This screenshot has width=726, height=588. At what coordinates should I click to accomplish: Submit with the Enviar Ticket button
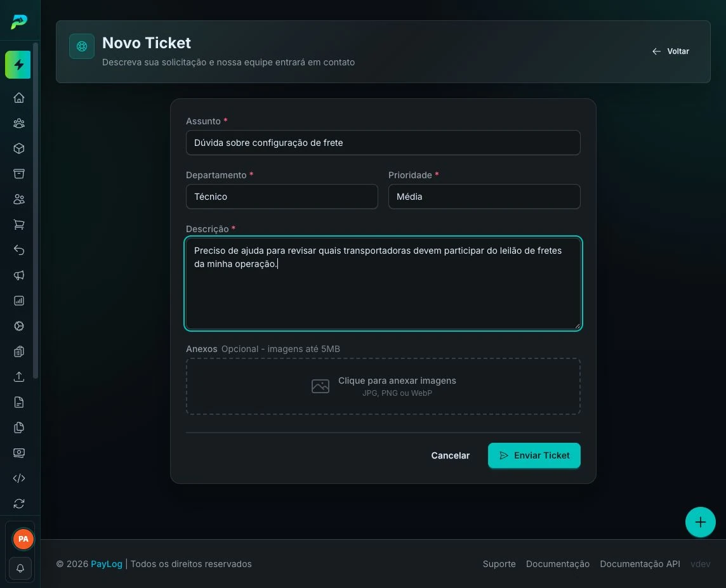534,455
